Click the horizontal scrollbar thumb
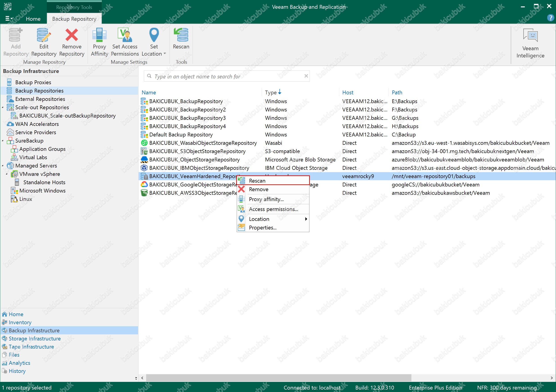Screen dimensions: 556x392 pyautogui.click(x=279, y=378)
